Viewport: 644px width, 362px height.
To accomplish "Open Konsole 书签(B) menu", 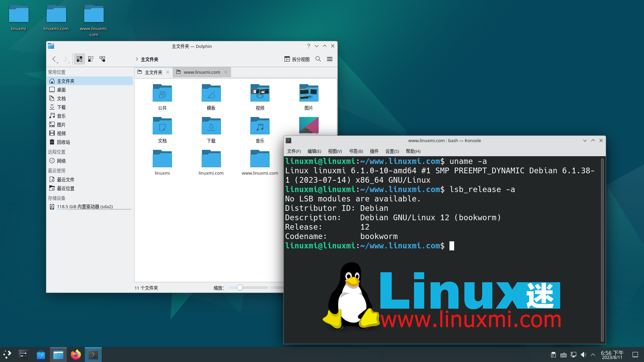I will pyautogui.click(x=356, y=151).
